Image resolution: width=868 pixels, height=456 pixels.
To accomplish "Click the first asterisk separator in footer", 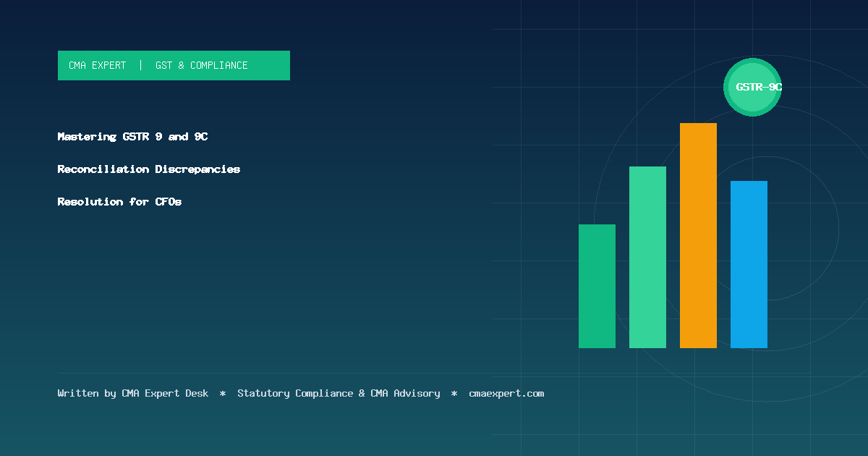I will click(223, 394).
